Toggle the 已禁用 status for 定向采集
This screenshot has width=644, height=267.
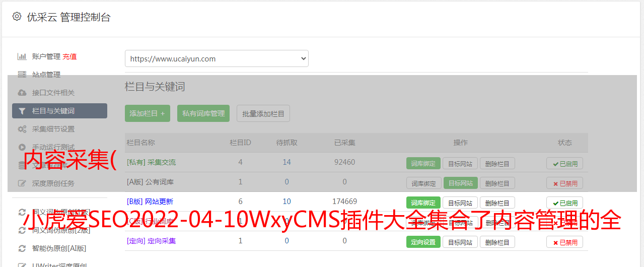point(565,242)
